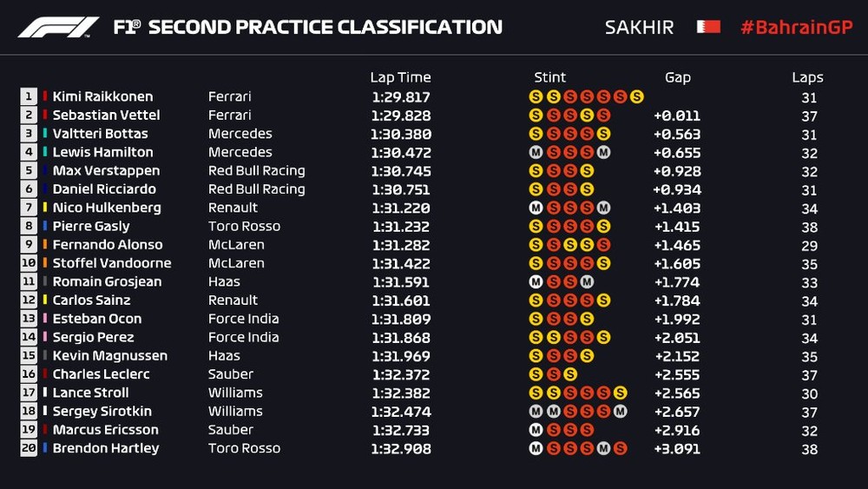868x489 pixels.
Task: Click last medium tyre icon in Sirotkin's stint
Action: 620,411
